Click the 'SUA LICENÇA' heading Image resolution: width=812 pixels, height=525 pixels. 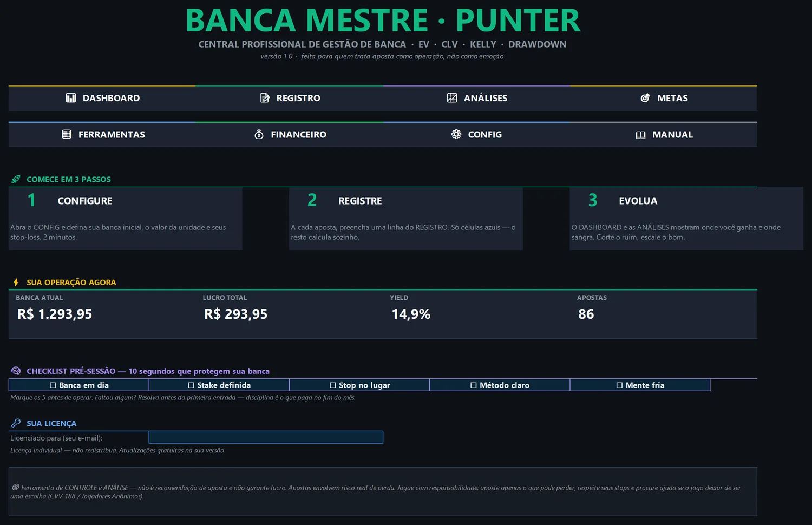[x=51, y=423]
